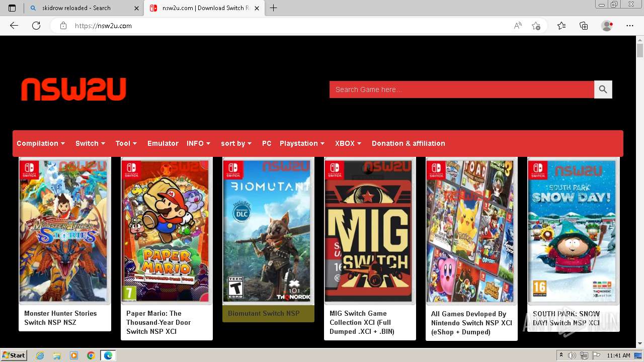Expand the XBOX dropdown menu
644x362 pixels.
pos(349,143)
